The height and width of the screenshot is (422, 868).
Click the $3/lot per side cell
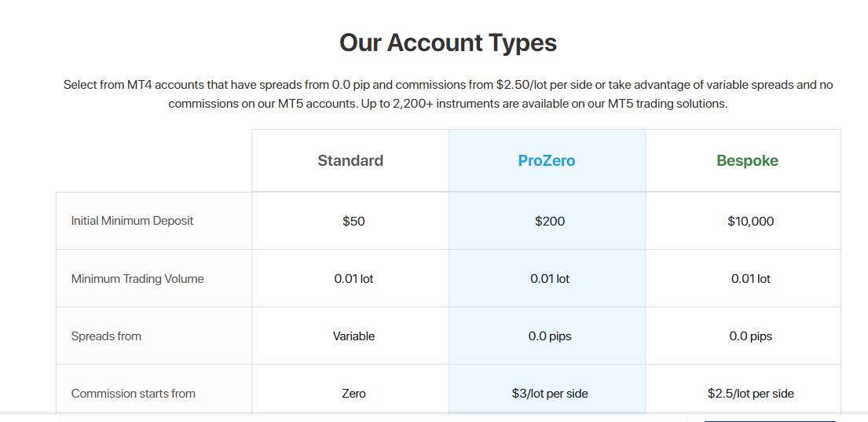pyautogui.click(x=550, y=393)
